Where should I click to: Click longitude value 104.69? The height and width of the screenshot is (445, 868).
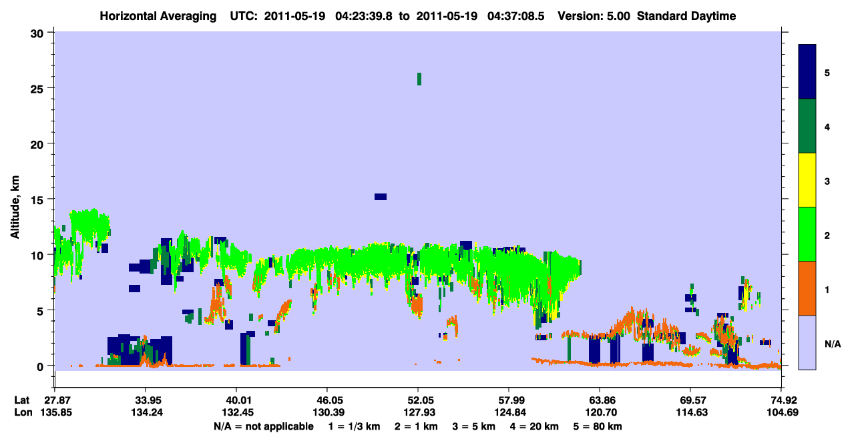pos(781,412)
